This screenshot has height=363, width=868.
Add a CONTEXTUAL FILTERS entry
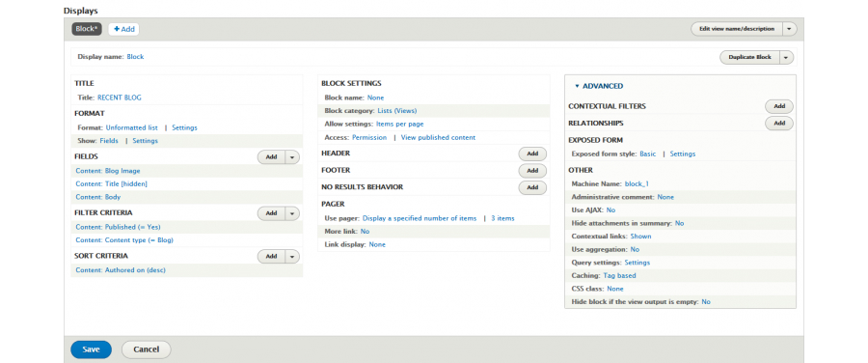pos(779,106)
